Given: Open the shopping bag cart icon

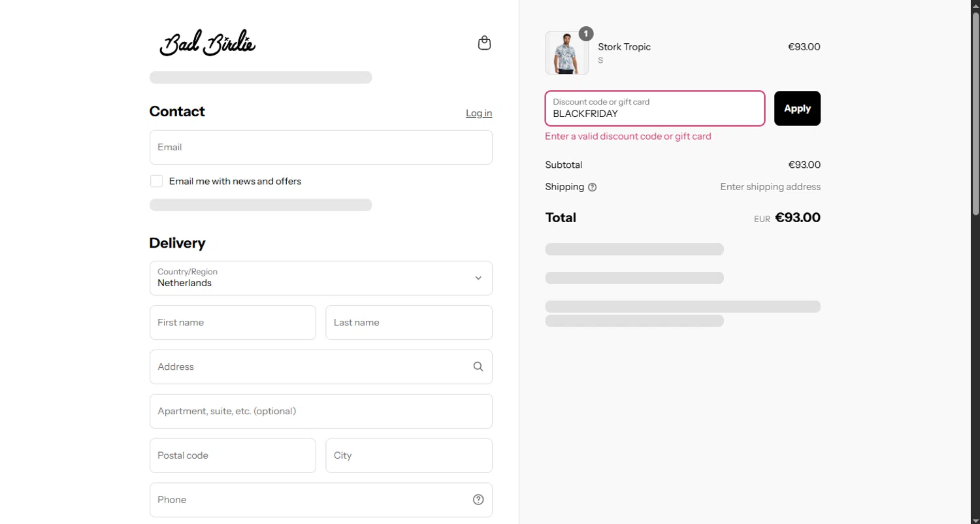Looking at the screenshot, I should click(484, 43).
